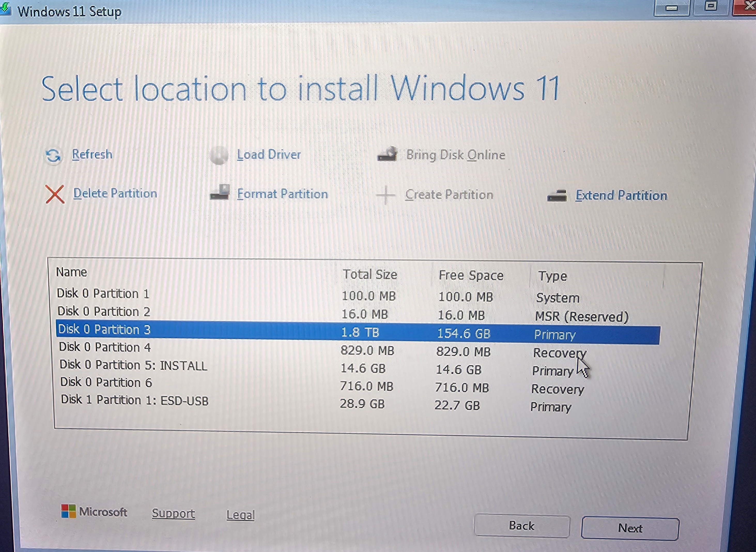Proceed with the Next button
The image size is (756, 552).
click(x=630, y=528)
